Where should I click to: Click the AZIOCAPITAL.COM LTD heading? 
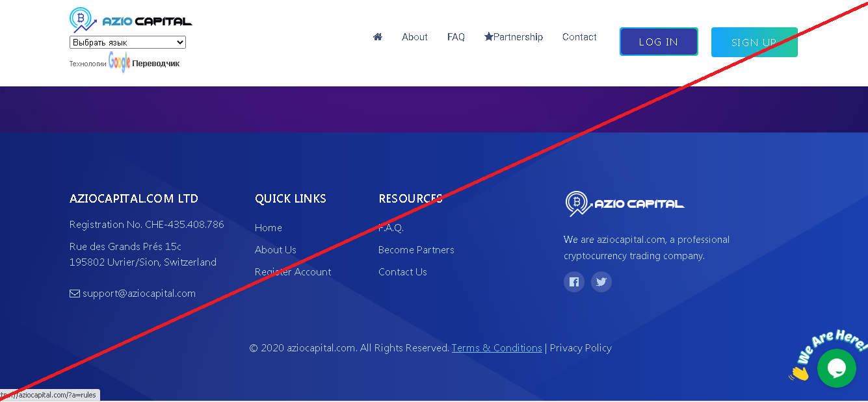(134, 199)
